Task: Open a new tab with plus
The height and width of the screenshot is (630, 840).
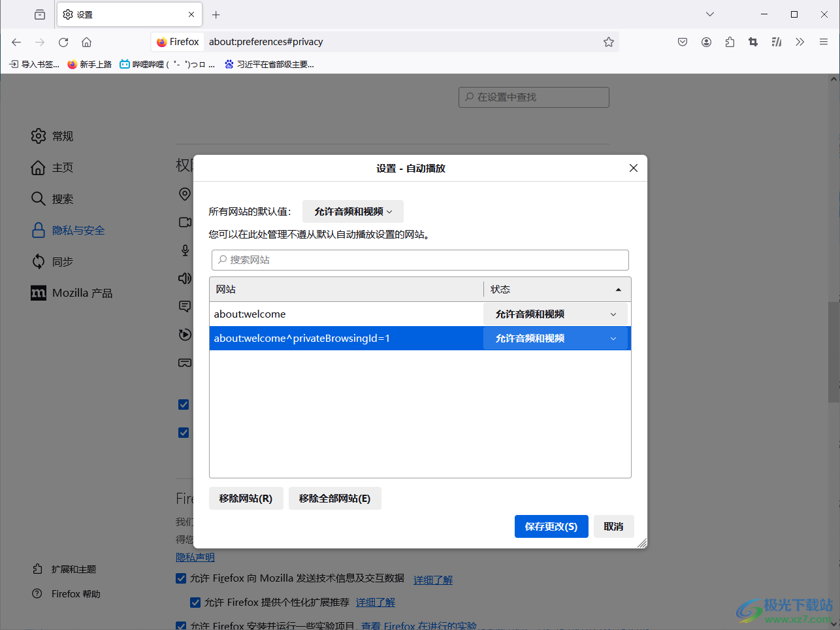Action: (x=216, y=14)
